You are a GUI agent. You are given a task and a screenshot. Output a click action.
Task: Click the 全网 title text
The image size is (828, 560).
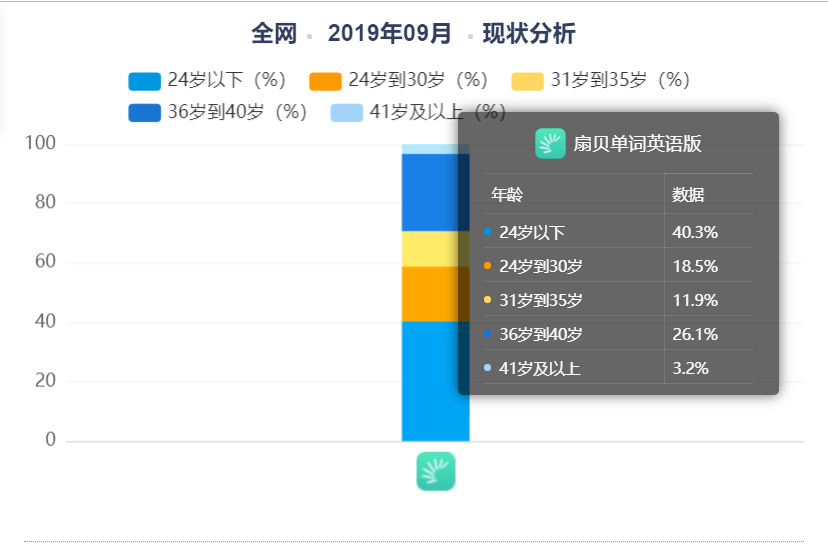point(274,33)
